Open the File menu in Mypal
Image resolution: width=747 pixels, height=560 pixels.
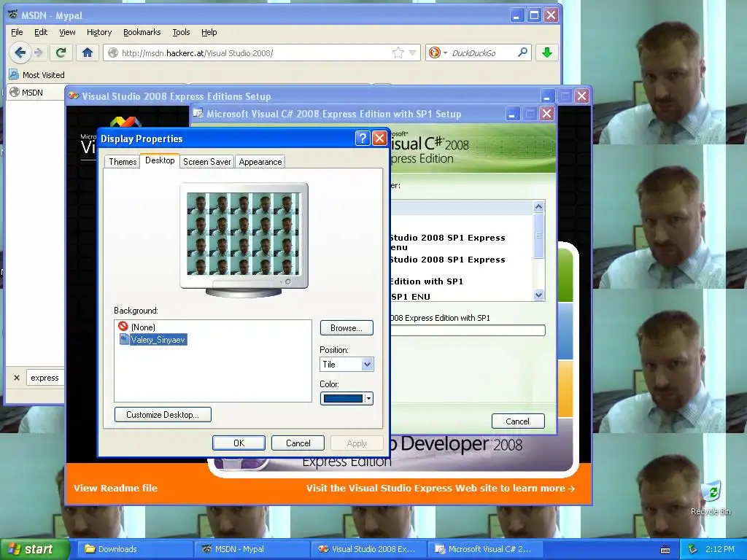click(x=18, y=32)
